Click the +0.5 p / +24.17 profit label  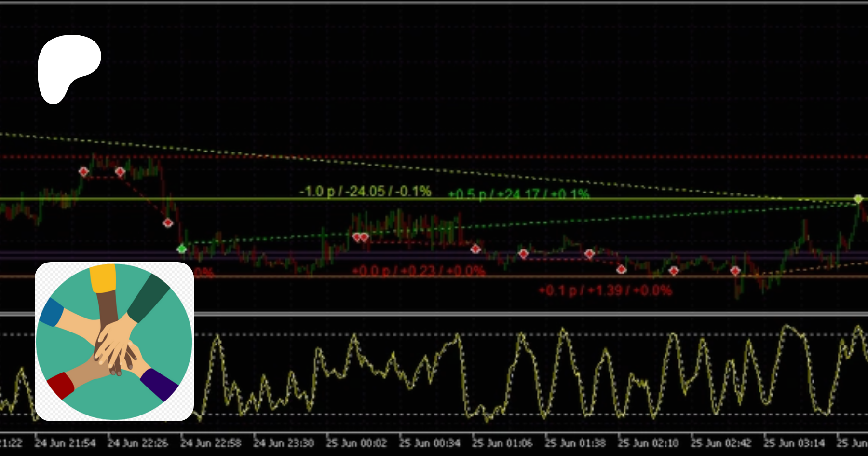point(518,194)
